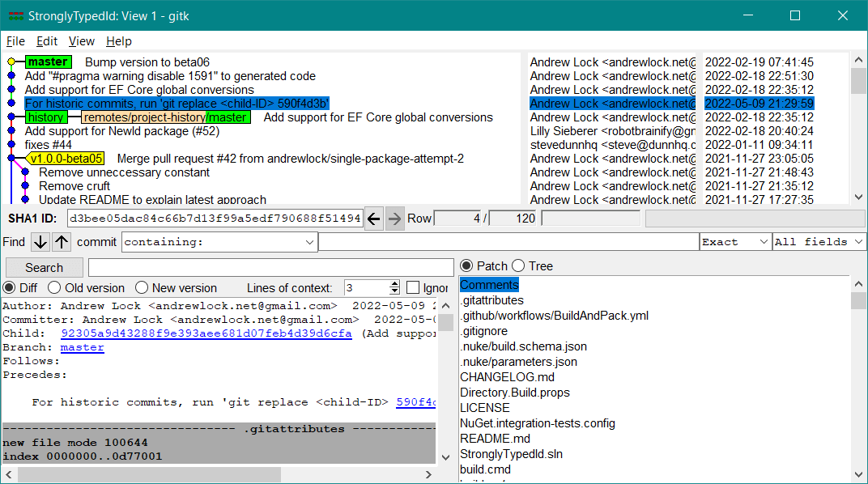Select Directory.Build.props in file list
The width and height of the screenshot is (868, 484).
point(515,393)
